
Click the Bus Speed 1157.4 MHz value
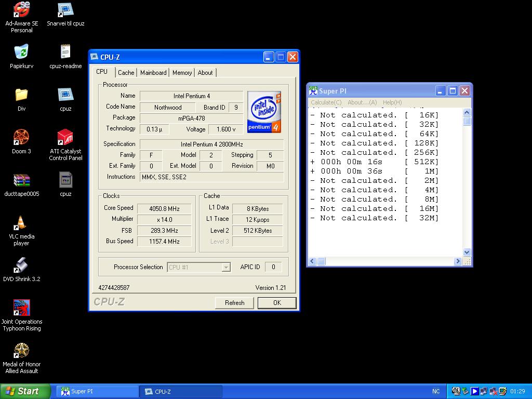pos(164,241)
